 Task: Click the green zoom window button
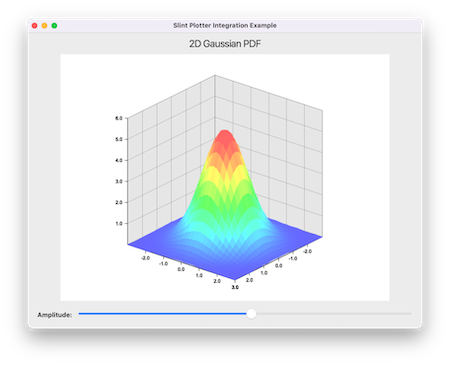(x=54, y=26)
